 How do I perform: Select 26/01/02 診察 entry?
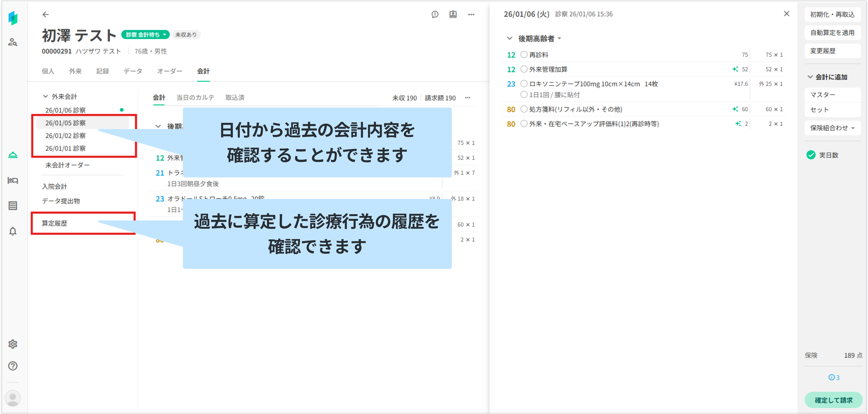(x=65, y=136)
